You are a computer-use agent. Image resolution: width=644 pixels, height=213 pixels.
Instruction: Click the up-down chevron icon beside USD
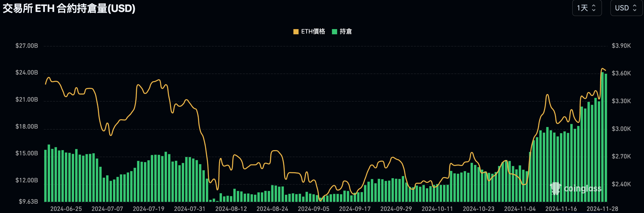pos(635,8)
